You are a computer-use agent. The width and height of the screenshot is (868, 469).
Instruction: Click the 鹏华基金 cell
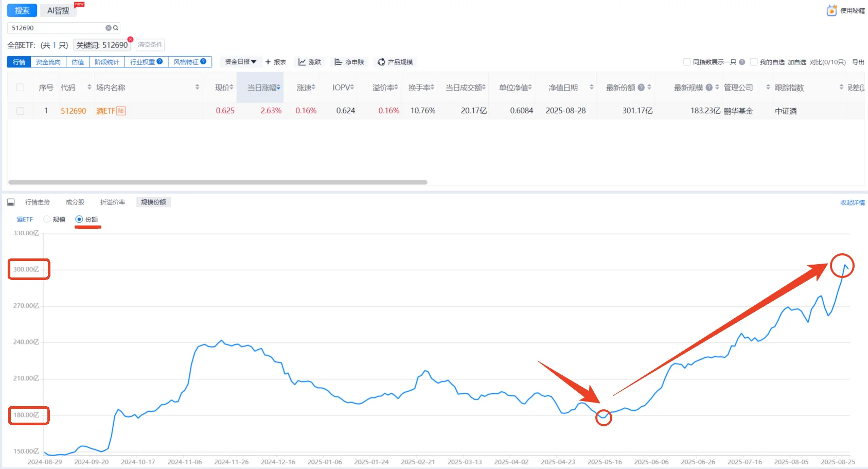pos(738,111)
